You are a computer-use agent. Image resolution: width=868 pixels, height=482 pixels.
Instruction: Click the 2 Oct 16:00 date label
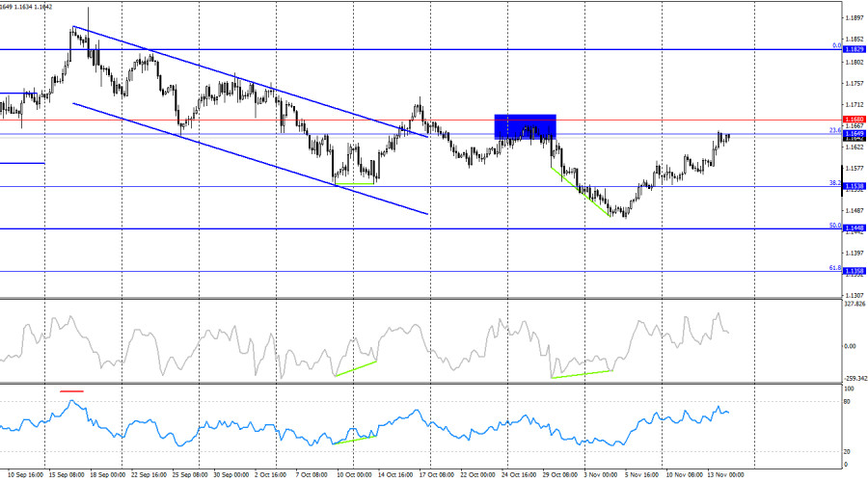pos(271,475)
